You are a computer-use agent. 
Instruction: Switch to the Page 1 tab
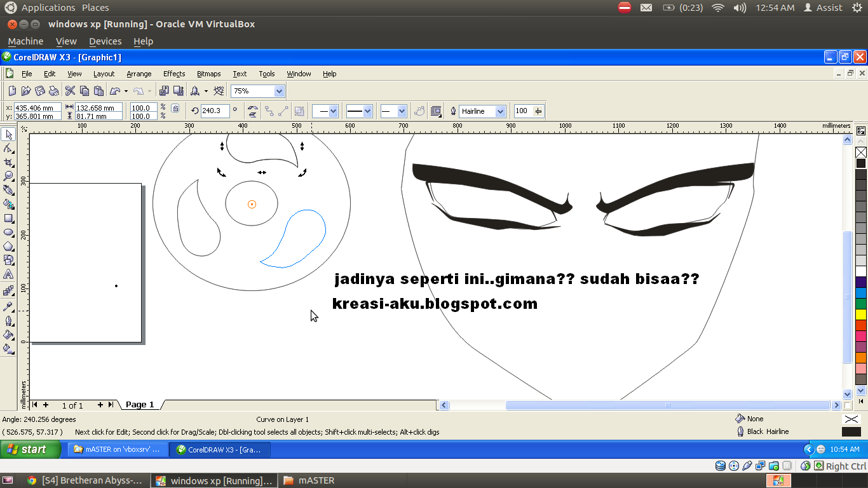pyautogui.click(x=140, y=405)
